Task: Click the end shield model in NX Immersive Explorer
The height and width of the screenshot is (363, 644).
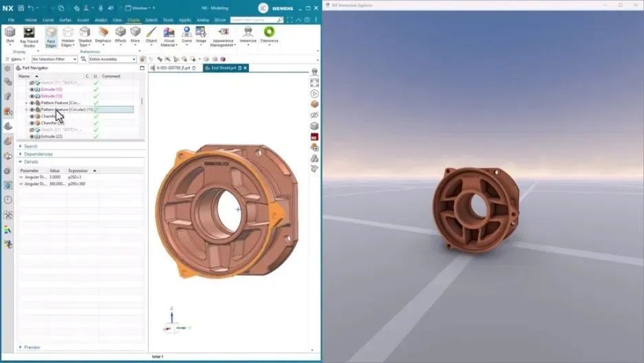Action: (475, 209)
